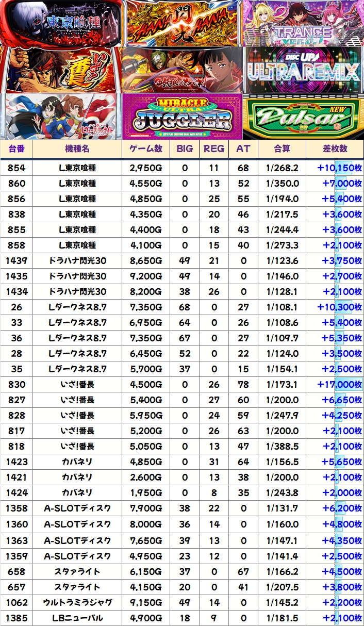Screen dimensions: 364x626
Task: Select machine number 828
Action: (x=16, y=415)
